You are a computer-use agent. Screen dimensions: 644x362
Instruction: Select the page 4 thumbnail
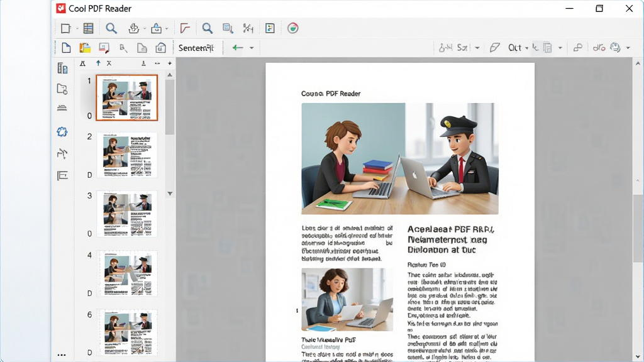click(x=127, y=273)
